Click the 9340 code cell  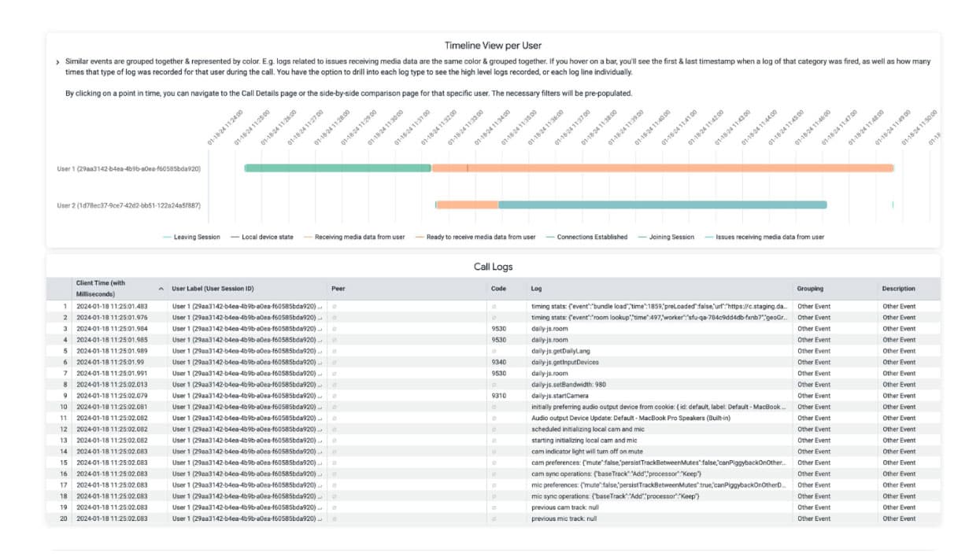[x=498, y=362]
